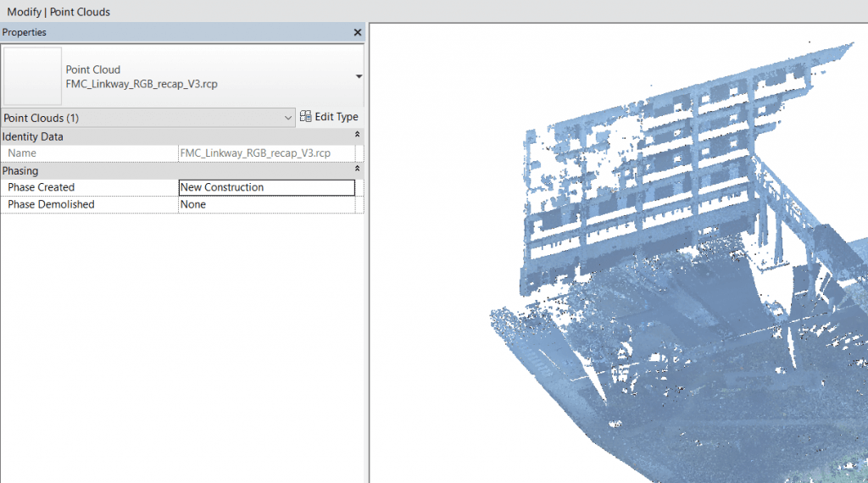
Task: Click the Phase Created label
Action: 41,187
